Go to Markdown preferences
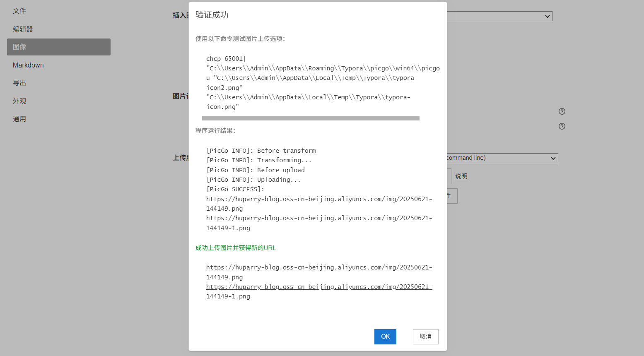Screen dimensions: 644x356 (x=28, y=65)
